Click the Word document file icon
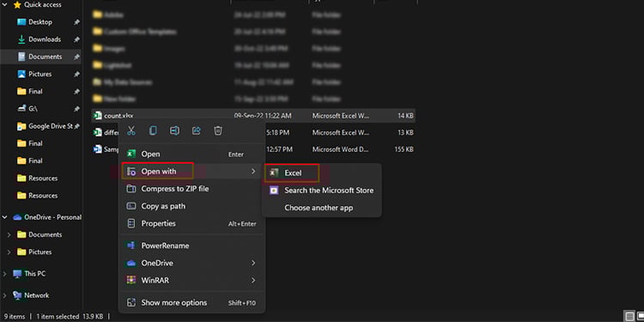Screen dimensions: 644x322 [97, 149]
